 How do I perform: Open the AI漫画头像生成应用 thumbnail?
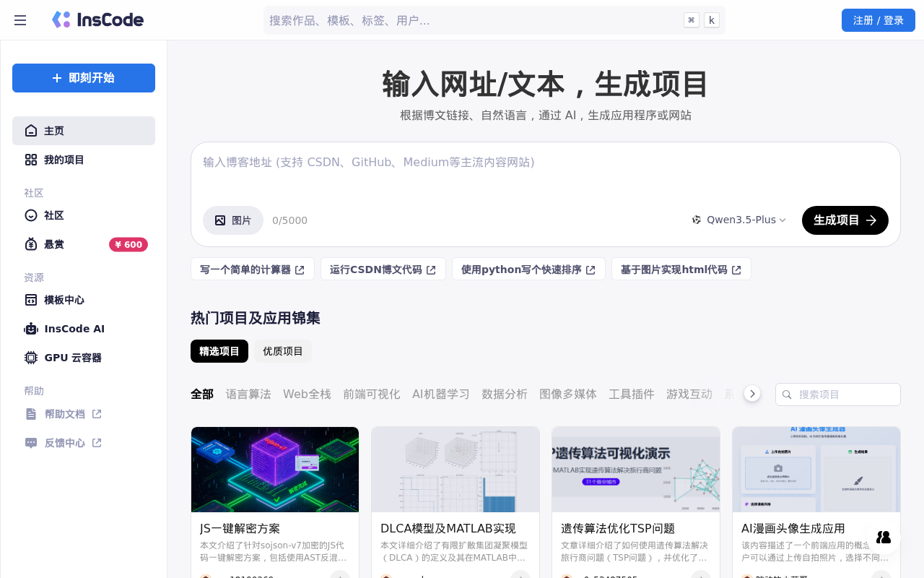click(816, 470)
